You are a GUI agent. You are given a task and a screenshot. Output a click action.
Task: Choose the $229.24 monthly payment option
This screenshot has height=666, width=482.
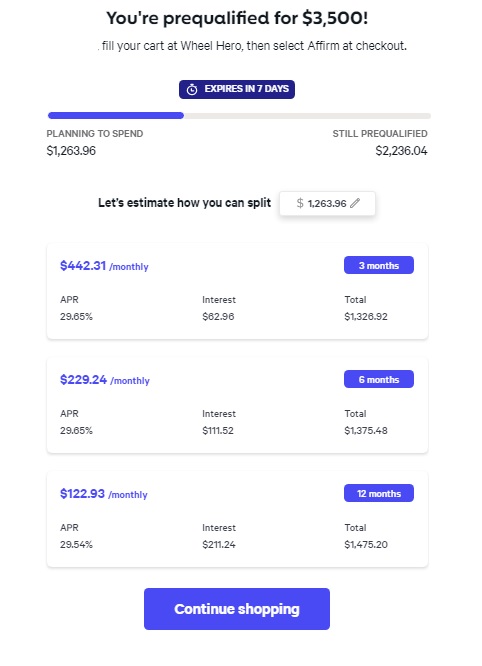(237, 405)
